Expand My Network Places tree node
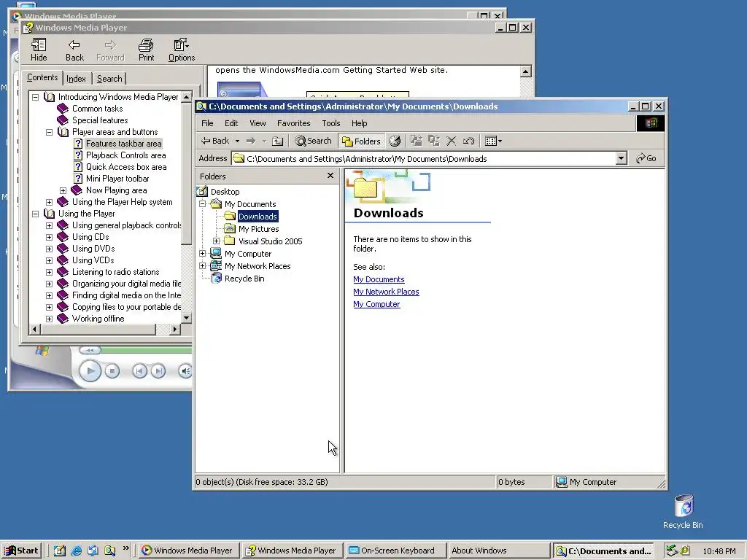This screenshot has height=560, width=747. click(203, 265)
